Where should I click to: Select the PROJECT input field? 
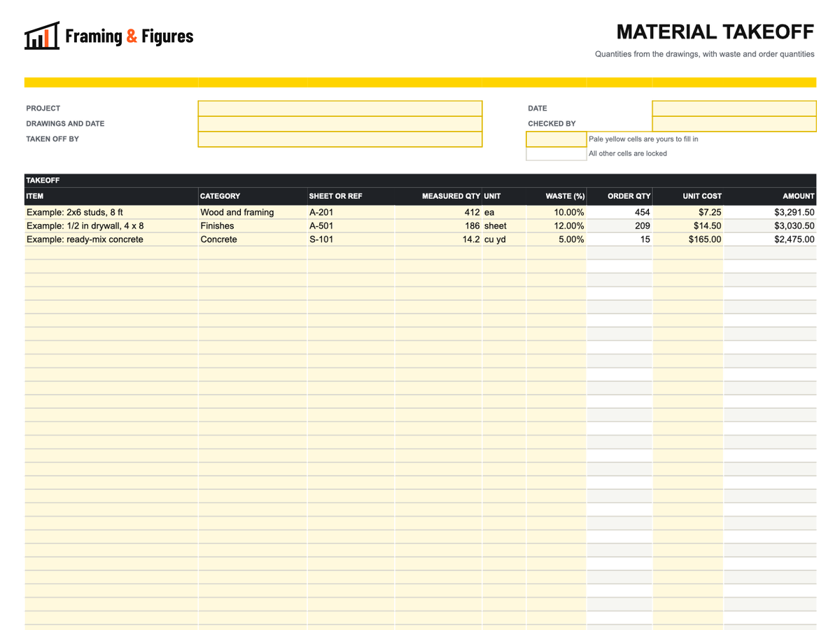tap(340, 108)
